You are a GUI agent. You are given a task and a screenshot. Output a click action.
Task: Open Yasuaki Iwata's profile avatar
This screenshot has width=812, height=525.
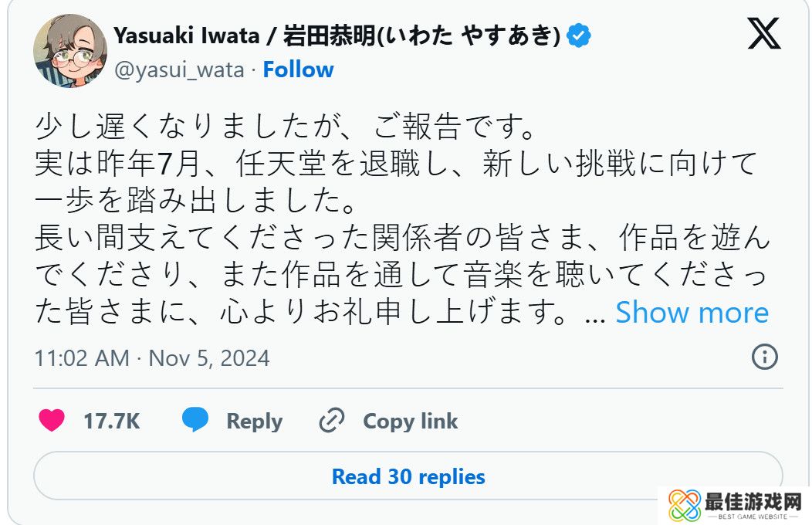[70, 51]
